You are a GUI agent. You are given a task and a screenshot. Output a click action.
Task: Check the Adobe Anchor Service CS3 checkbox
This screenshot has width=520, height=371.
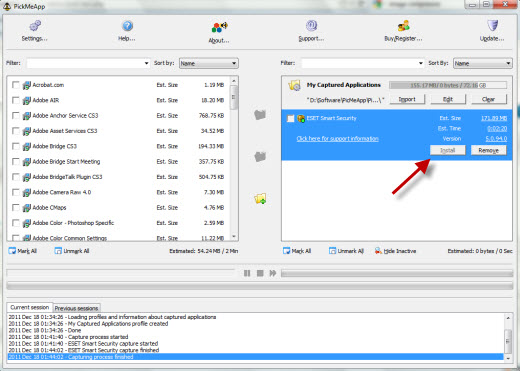(15, 116)
